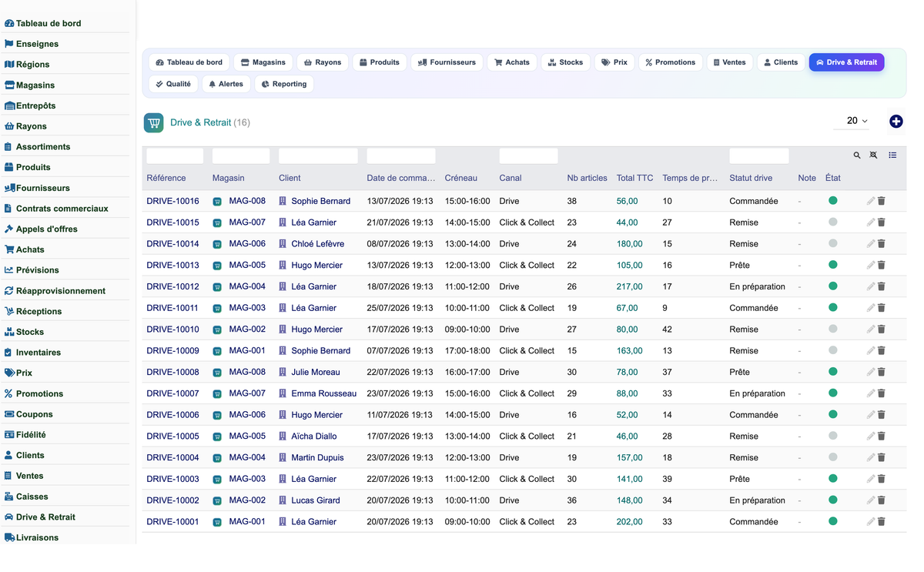Toggle the grey state dot for DRIVE-10005
The height and width of the screenshot is (572, 924).
(832, 436)
